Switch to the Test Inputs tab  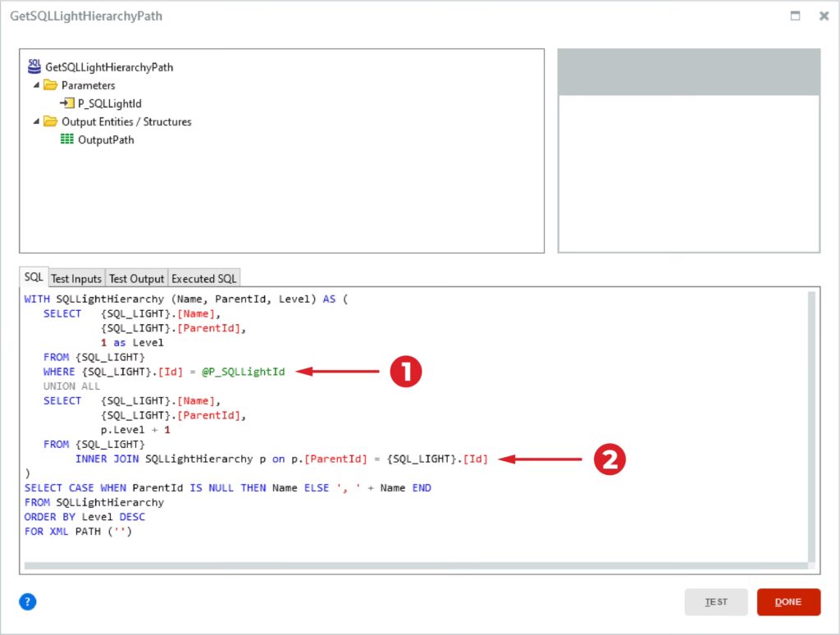coord(75,279)
